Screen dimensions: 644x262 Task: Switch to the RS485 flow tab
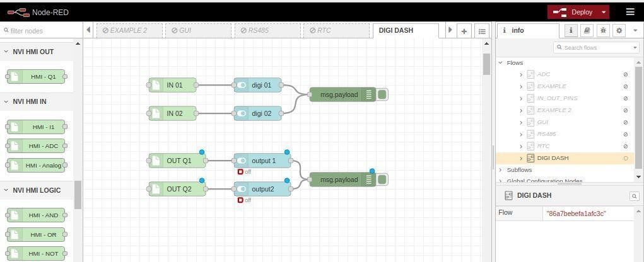point(268,30)
